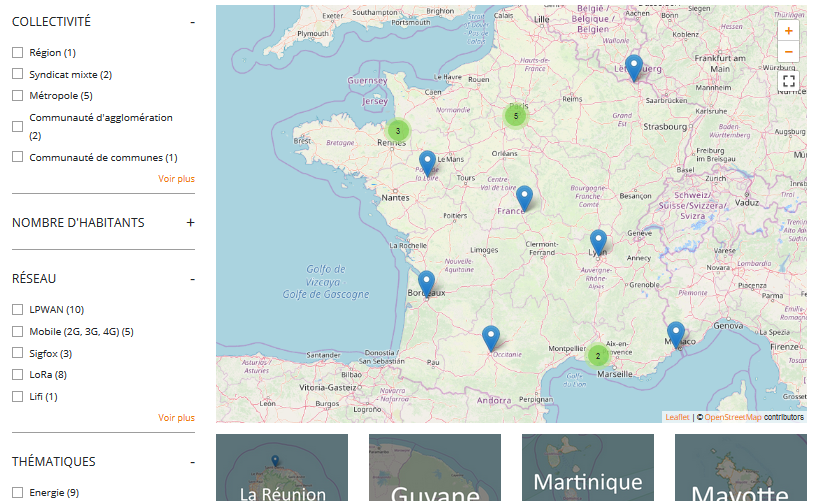819x501 pixels.
Task: Open the OpenStreetMap attribution link
Action: click(x=732, y=417)
